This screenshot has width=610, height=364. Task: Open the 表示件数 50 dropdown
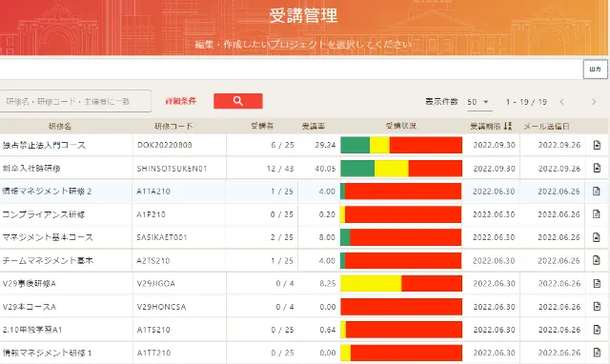click(x=478, y=102)
